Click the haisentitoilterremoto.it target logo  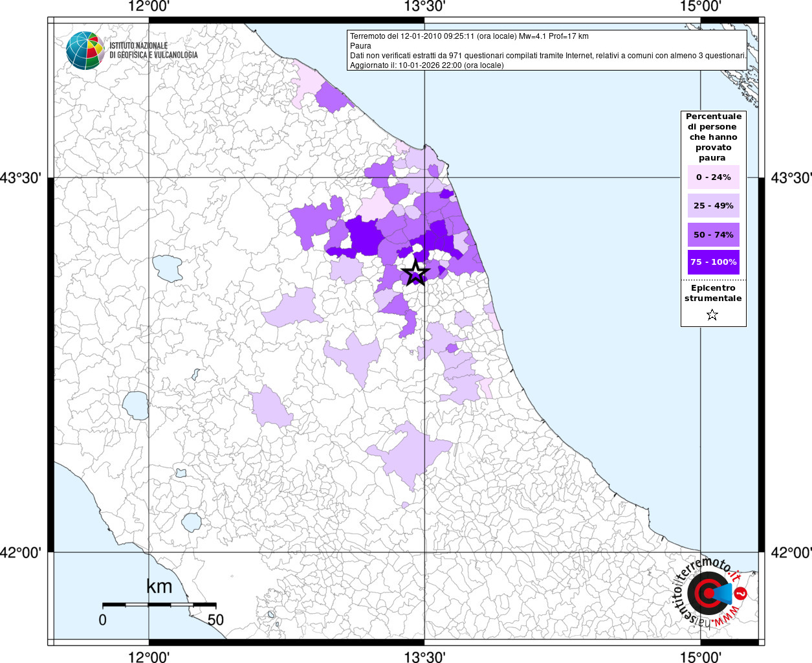tap(708, 594)
